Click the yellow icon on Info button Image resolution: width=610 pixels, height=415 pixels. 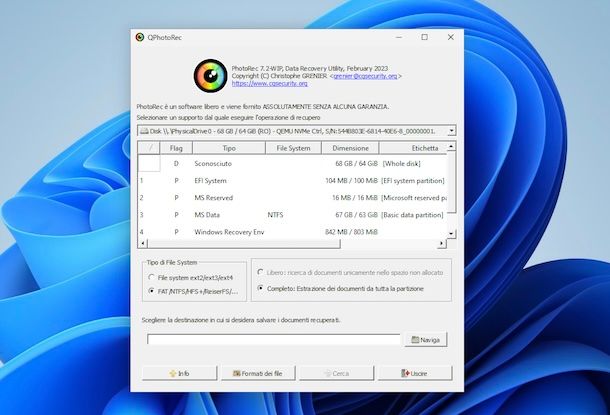tap(173, 373)
